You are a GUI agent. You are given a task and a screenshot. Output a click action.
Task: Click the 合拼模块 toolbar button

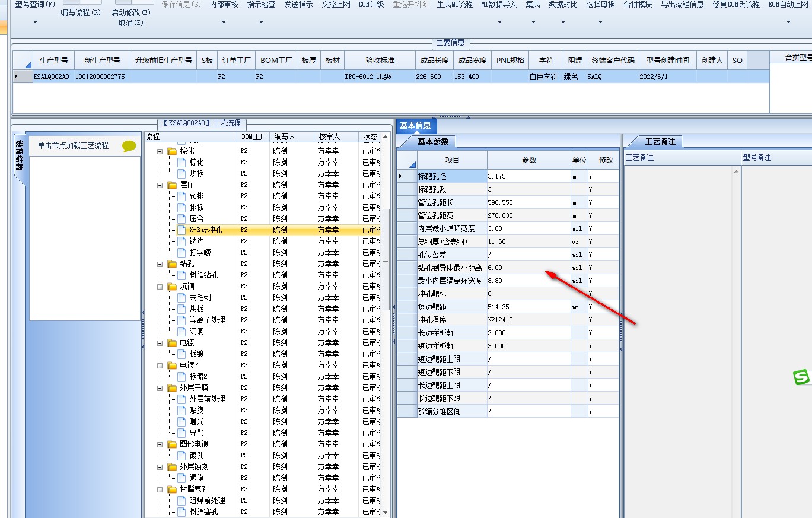pyautogui.click(x=638, y=4)
